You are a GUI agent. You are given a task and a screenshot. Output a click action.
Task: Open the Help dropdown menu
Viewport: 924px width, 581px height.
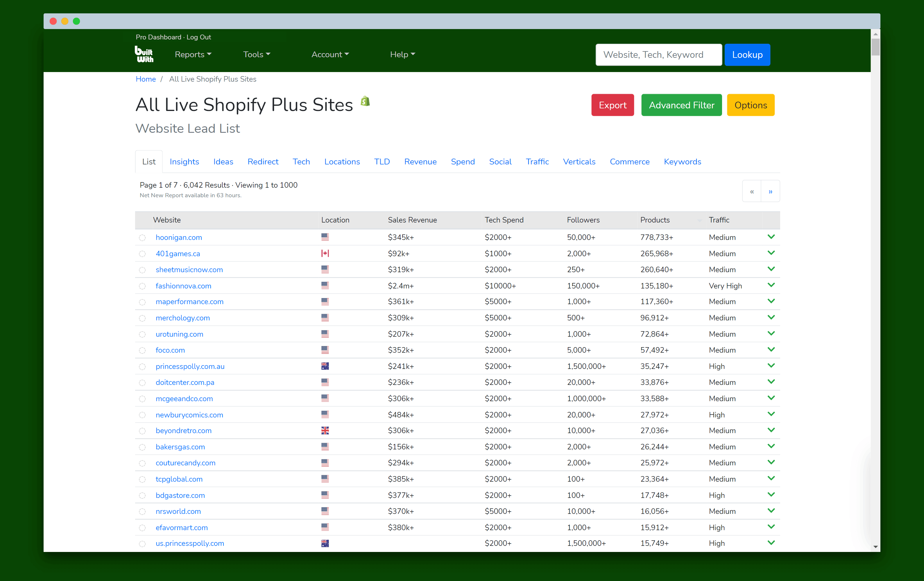point(402,55)
